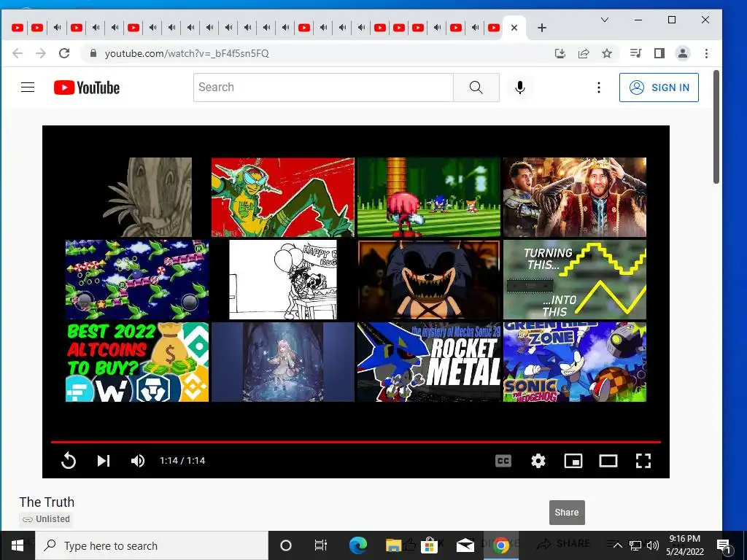Toggle theater mode in player
This screenshot has height=560, width=747.
(x=608, y=461)
